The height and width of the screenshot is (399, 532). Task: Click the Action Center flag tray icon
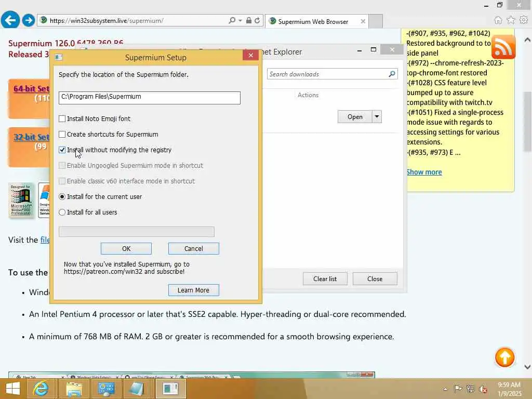(x=458, y=389)
